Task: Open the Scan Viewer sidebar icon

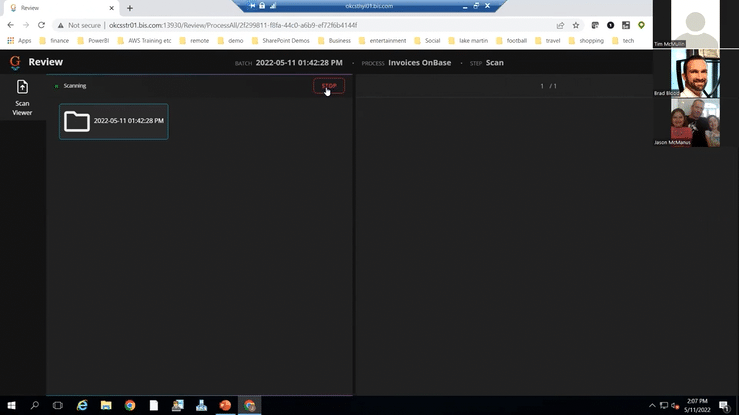Action: pos(22,97)
